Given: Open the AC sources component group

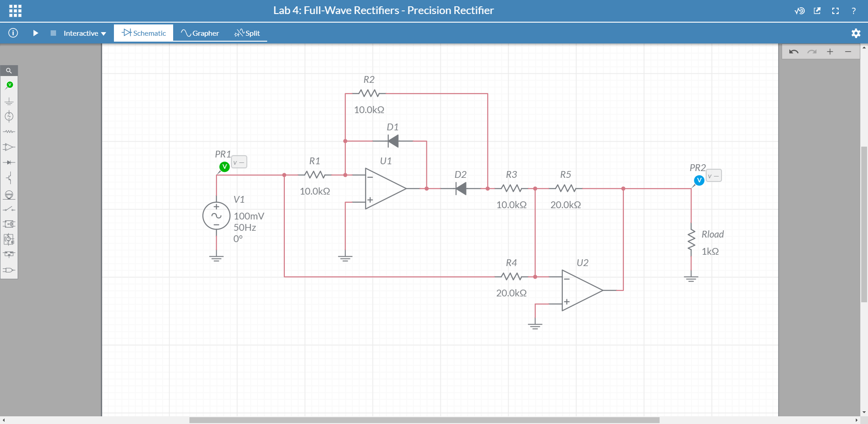Looking at the screenshot, I should pos(9,116).
